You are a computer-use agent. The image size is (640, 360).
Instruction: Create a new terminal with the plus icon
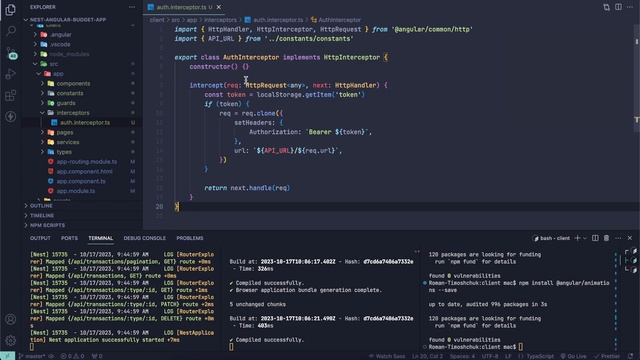pyautogui.click(x=577, y=238)
